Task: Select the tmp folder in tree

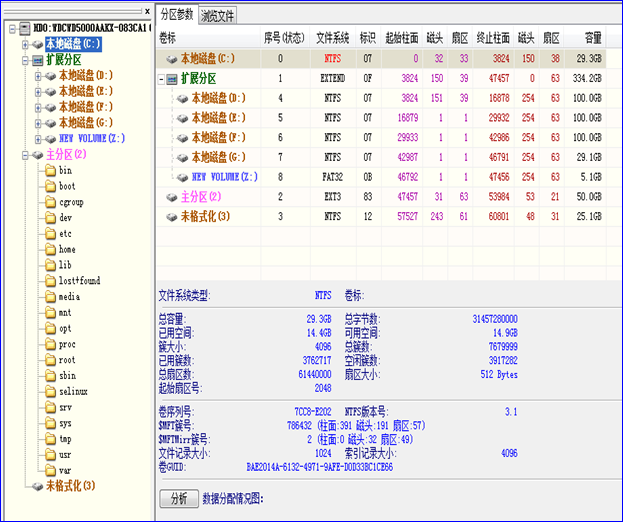Action: tap(65, 439)
